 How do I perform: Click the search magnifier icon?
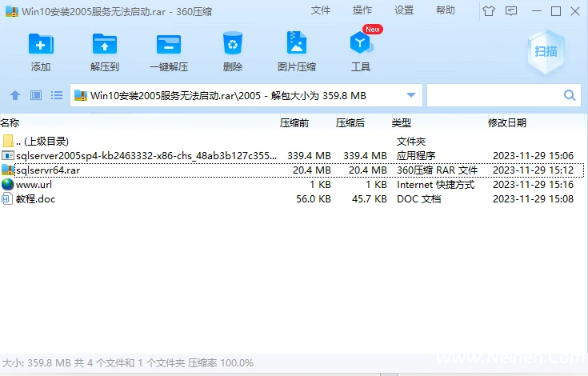point(570,95)
